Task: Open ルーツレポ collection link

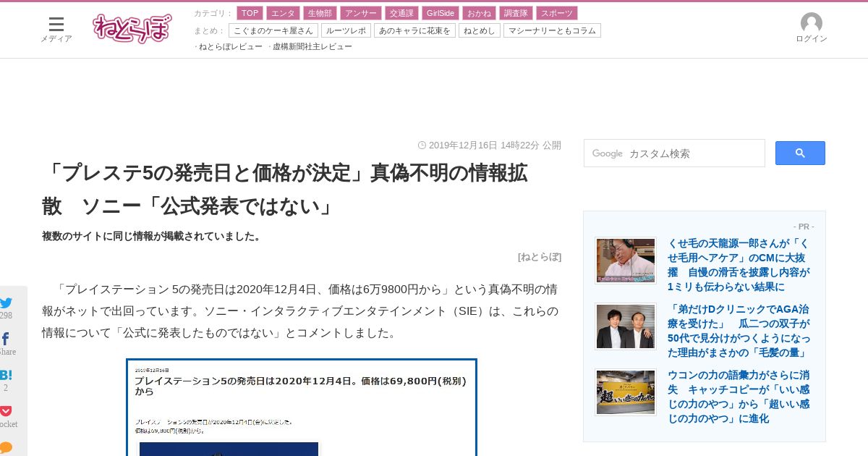Action: tap(346, 30)
